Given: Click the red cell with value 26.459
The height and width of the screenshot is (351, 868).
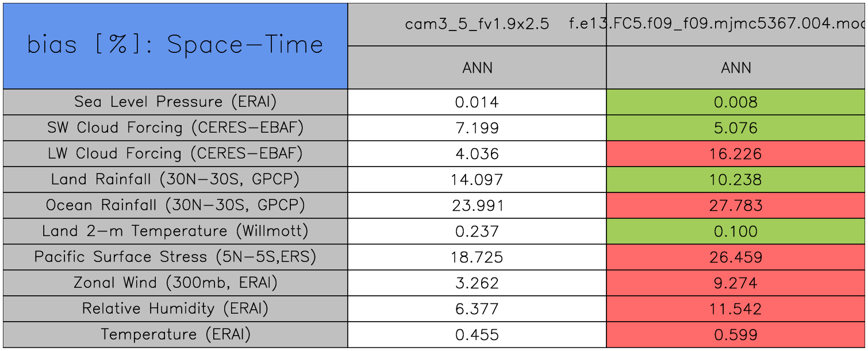Looking at the screenshot, I should pyautogui.click(x=736, y=257).
